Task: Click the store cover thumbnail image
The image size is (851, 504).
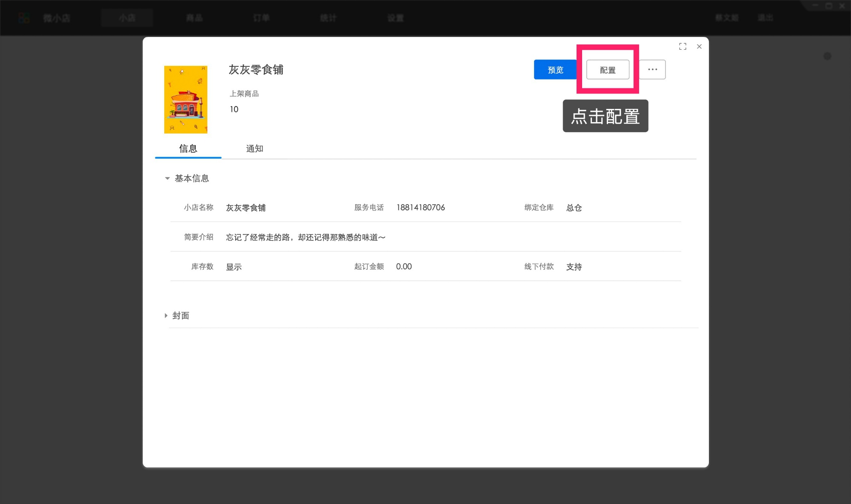Action: click(x=186, y=99)
